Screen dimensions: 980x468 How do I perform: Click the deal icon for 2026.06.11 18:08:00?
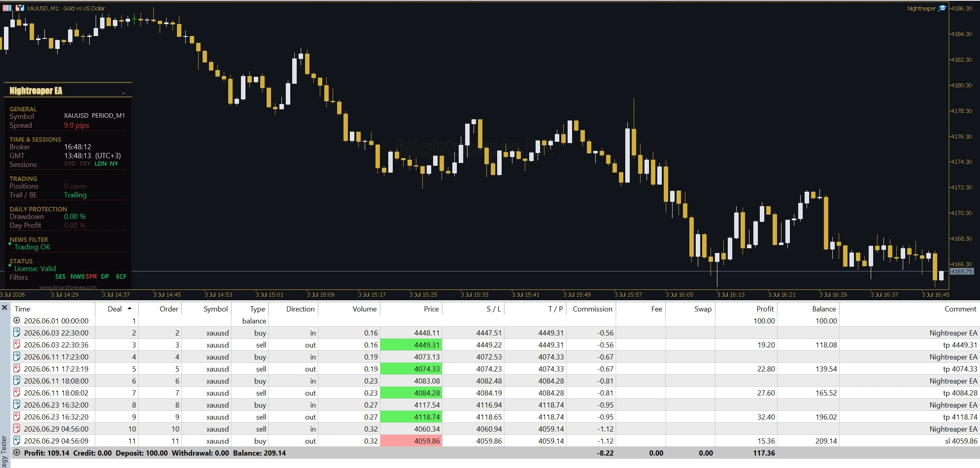tap(17, 380)
